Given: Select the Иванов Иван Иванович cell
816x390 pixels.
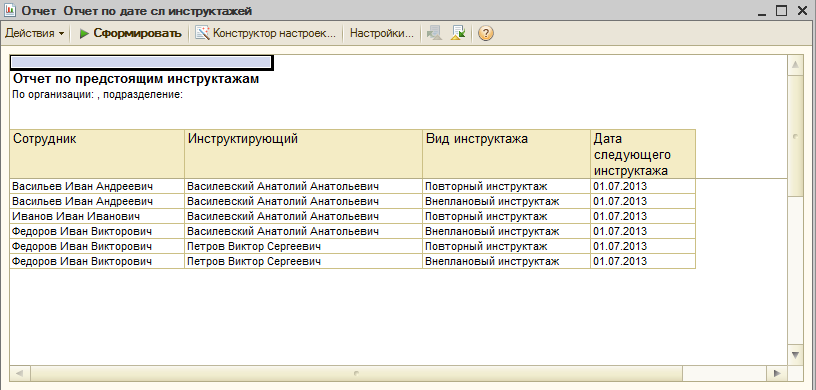Looking at the screenshot, I should [x=97, y=216].
